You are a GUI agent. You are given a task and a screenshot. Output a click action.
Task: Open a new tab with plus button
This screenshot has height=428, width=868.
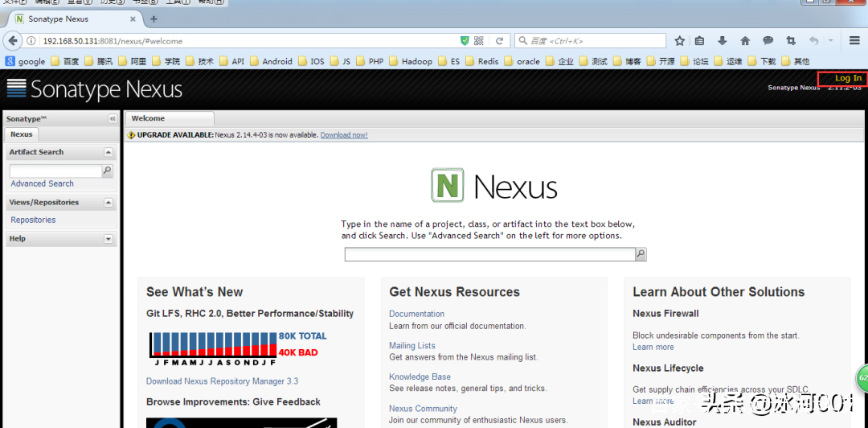tap(154, 19)
